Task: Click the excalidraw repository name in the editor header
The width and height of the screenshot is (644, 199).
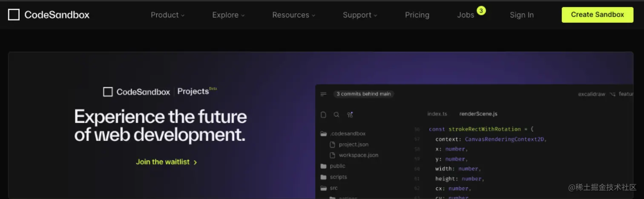Action: pyautogui.click(x=591, y=94)
